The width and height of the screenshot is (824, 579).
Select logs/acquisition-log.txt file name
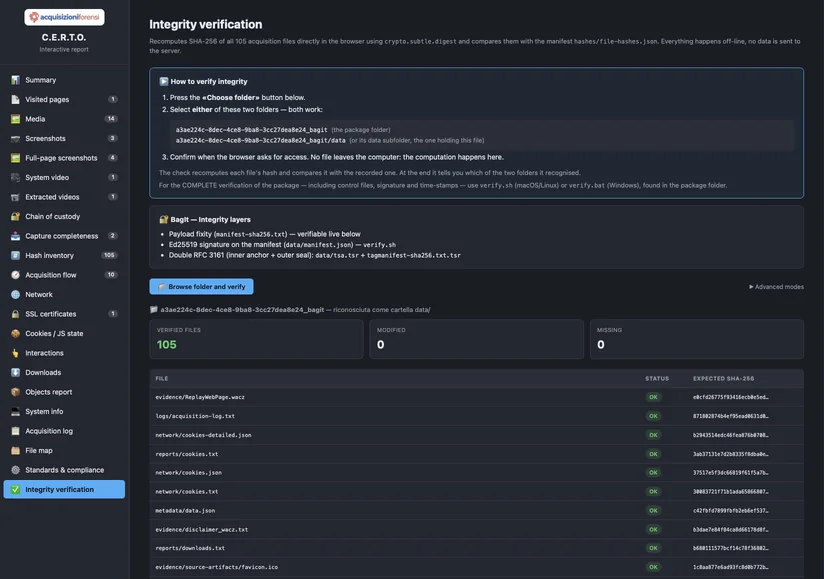tap(195, 416)
